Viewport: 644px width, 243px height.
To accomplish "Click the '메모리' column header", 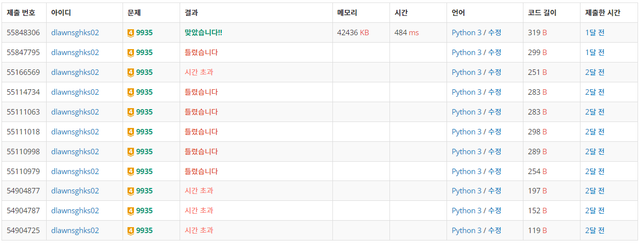I will pyautogui.click(x=347, y=13).
